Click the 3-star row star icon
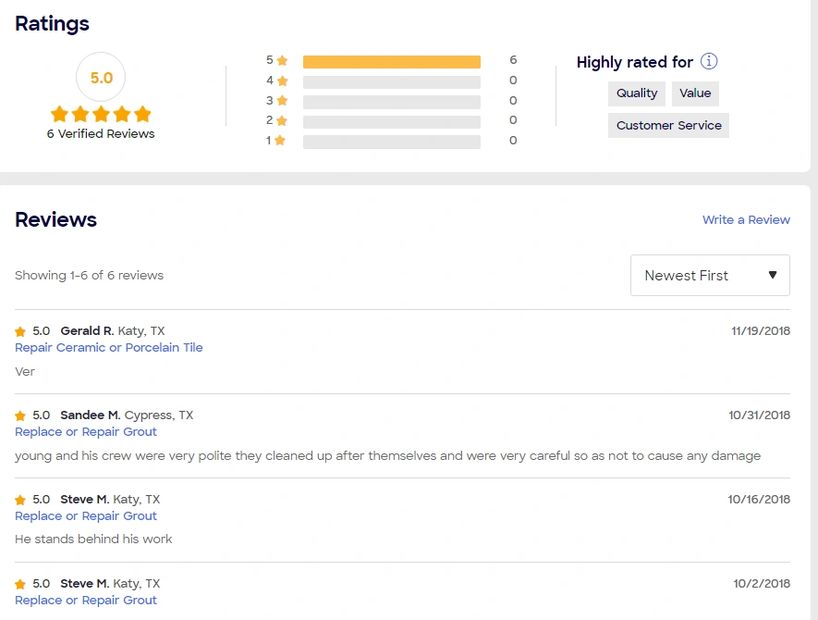The image size is (818, 620). click(x=282, y=101)
